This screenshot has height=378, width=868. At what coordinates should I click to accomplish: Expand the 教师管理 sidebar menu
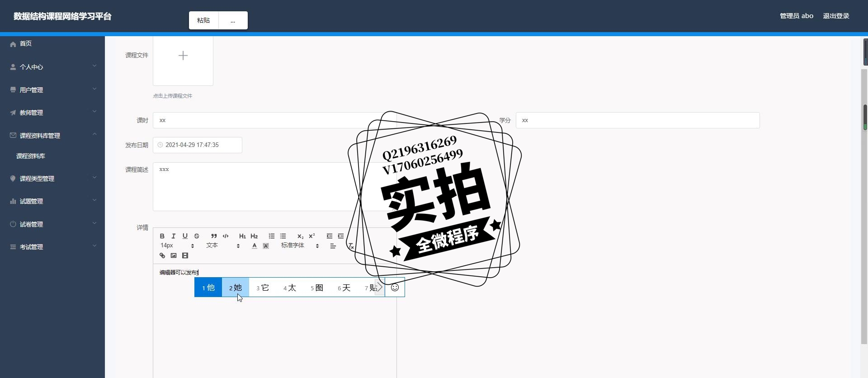pyautogui.click(x=52, y=113)
